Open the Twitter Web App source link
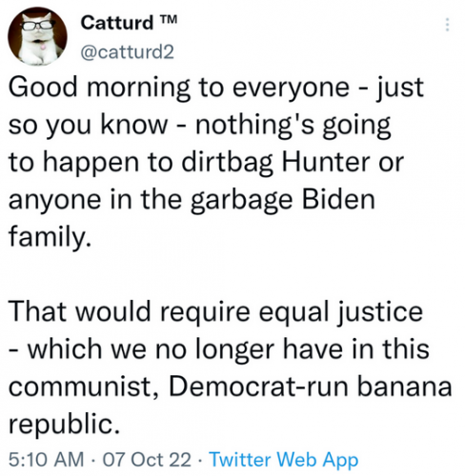Image resolution: width=465 pixels, height=476 pixels. (284, 459)
